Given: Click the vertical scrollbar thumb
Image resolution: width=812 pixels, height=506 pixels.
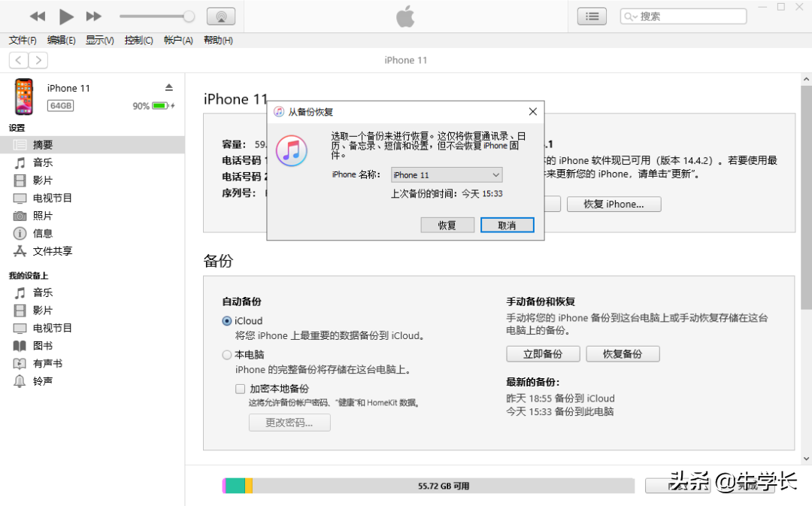Looking at the screenshot, I should click(x=806, y=198).
